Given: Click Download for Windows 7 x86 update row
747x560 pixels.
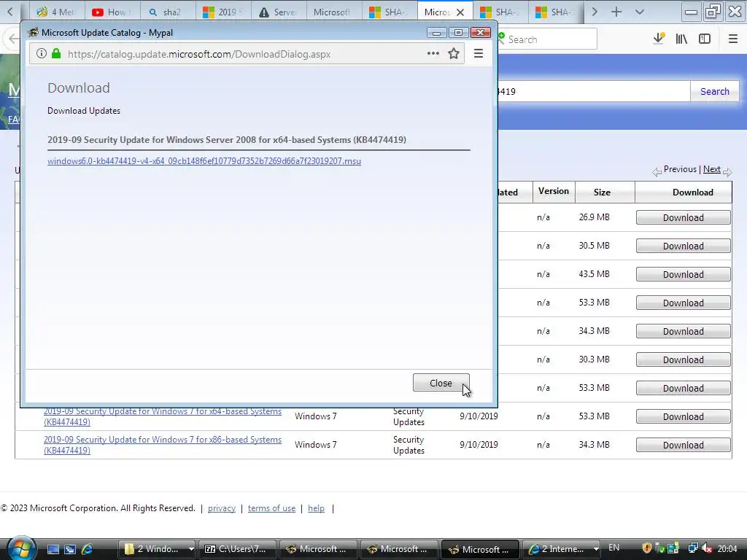Looking at the screenshot, I should pos(683,445).
